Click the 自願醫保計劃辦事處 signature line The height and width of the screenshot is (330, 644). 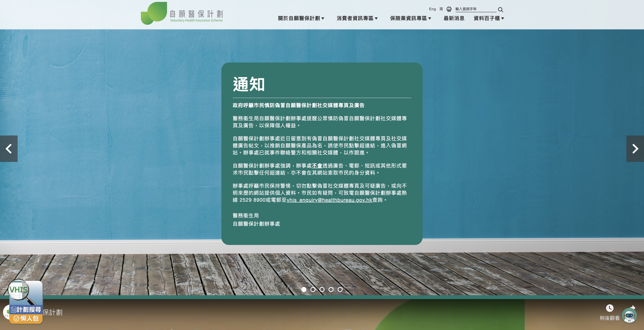tap(256, 224)
